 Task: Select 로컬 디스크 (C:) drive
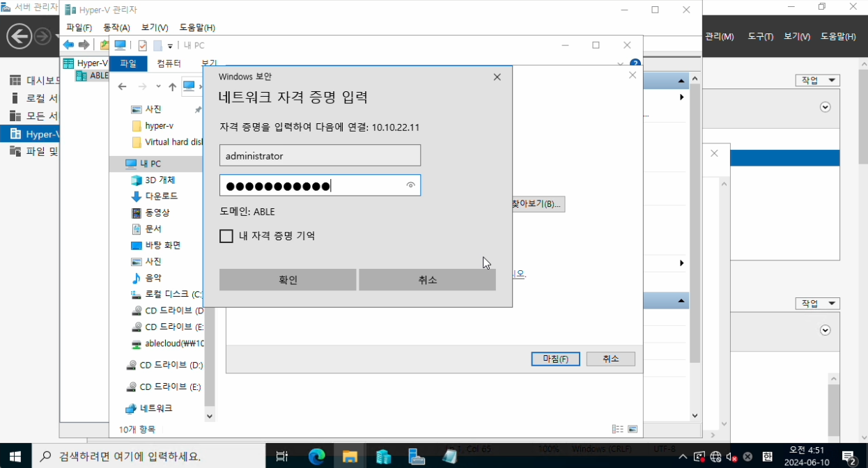(x=166, y=294)
